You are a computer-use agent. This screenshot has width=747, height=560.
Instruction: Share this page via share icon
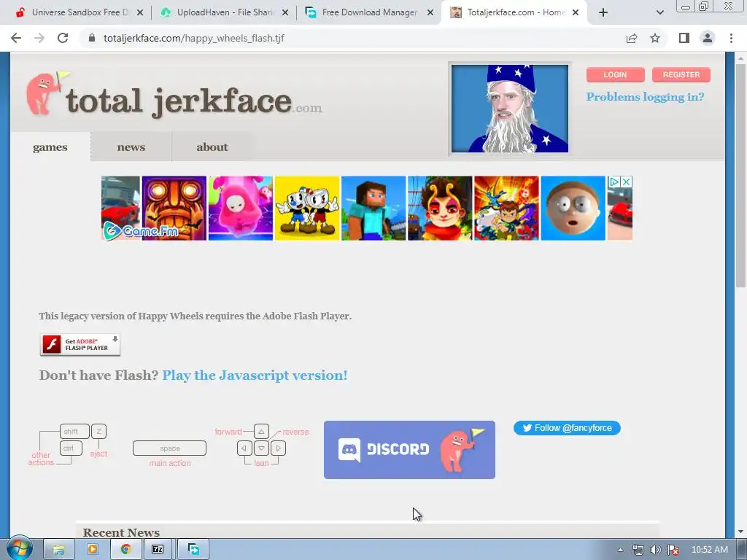[632, 38]
